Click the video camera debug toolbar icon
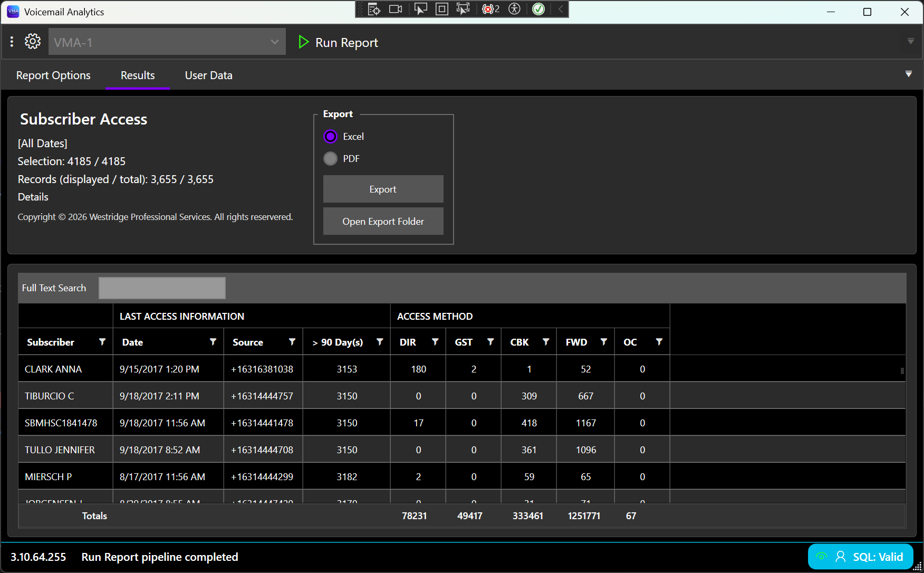This screenshot has height=573, width=924. (396, 9)
